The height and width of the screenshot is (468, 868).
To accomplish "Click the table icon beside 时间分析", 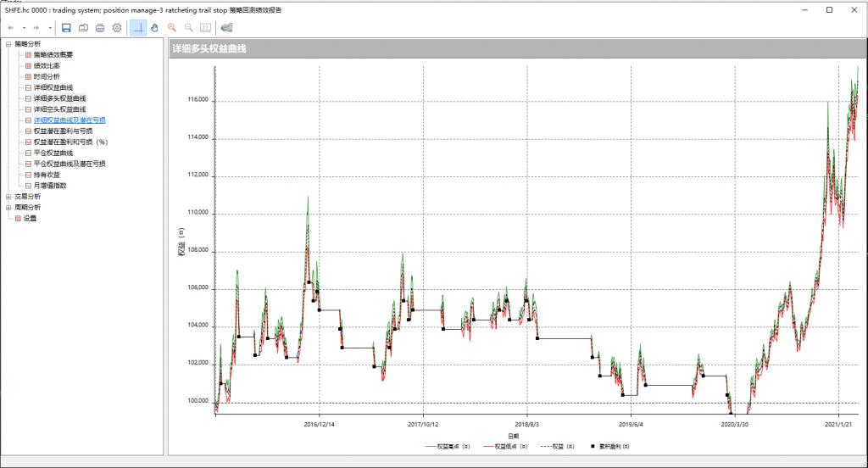I will (28, 76).
